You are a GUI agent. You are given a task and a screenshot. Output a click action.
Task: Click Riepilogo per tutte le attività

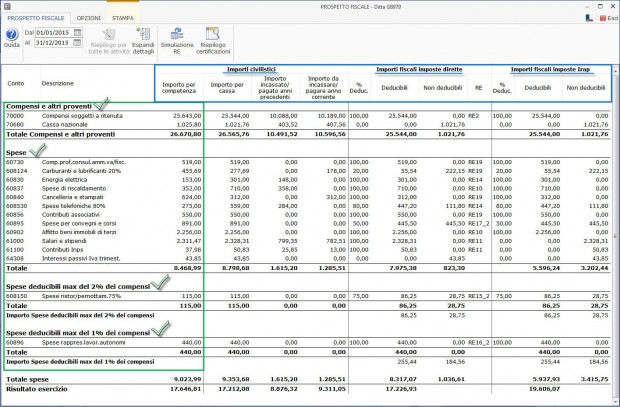[109, 42]
